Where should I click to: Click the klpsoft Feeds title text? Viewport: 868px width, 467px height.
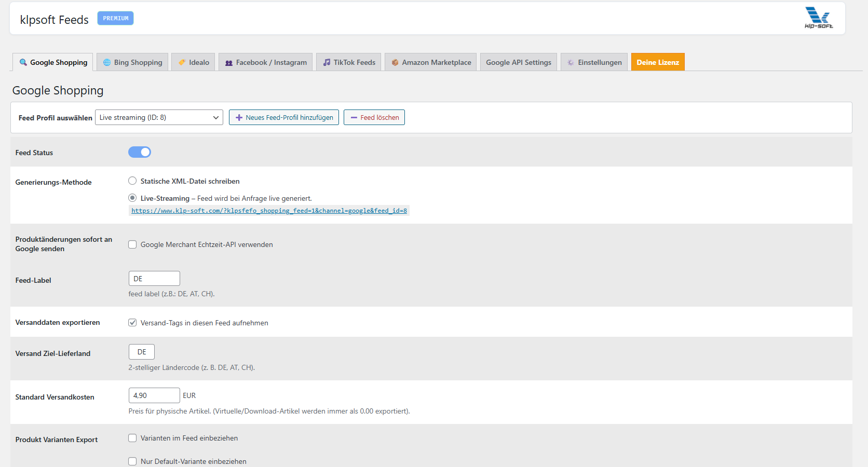[55, 20]
